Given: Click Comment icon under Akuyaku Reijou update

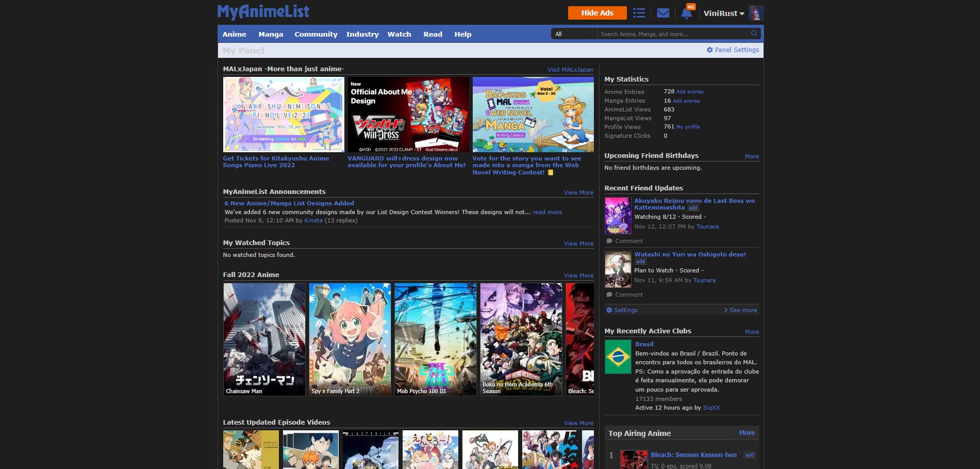Looking at the screenshot, I should click(609, 241).
